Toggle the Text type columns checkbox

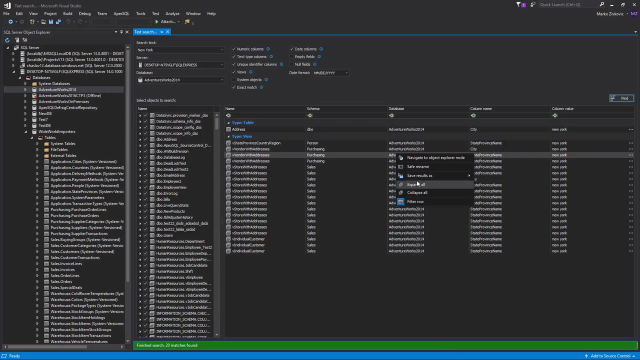click(234, 57)
